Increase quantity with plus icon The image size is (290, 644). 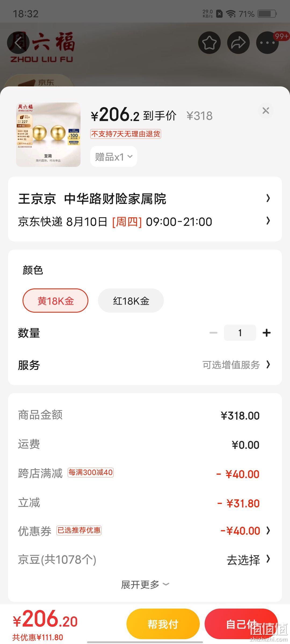[x=267, y=333]
